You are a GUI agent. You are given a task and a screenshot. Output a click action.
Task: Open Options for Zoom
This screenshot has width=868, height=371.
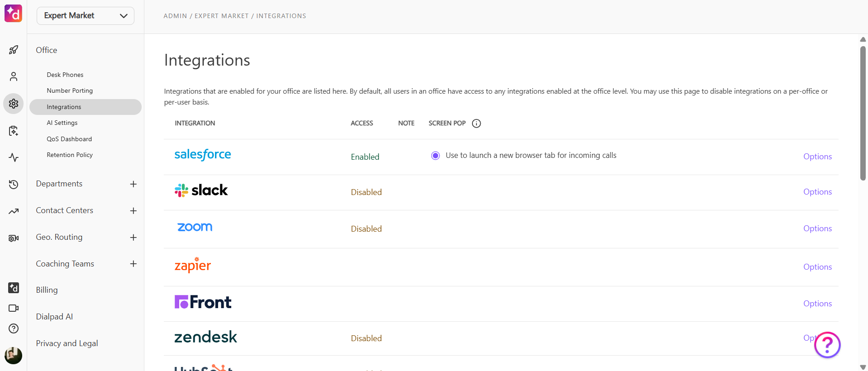click(817, 228)
